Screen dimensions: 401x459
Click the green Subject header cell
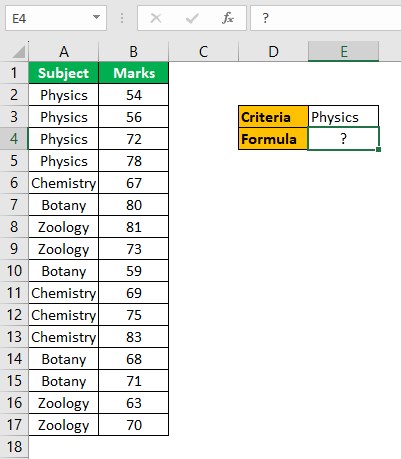point(64,73)
